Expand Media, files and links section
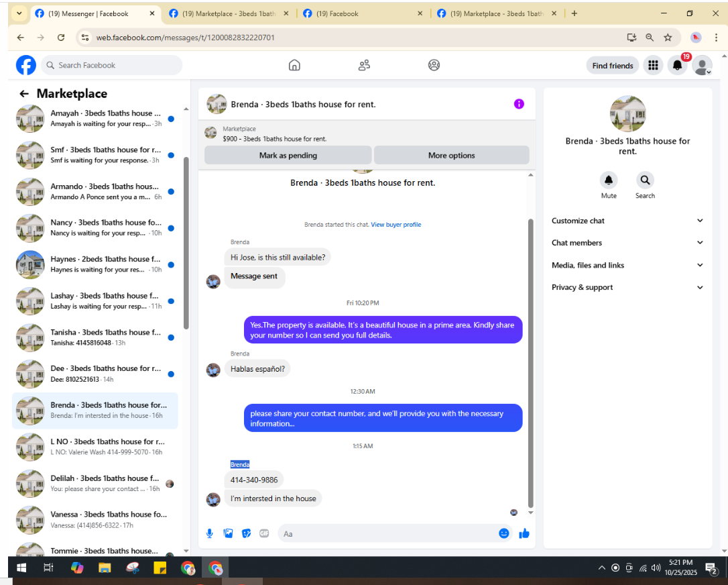The width and height of the screenshot is (728, 585). pyautogui.click(x=627, y=265)
